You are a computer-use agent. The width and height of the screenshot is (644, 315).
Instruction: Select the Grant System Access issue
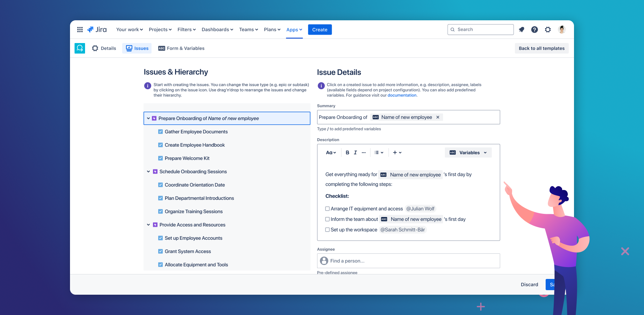[x=188, y=251]
